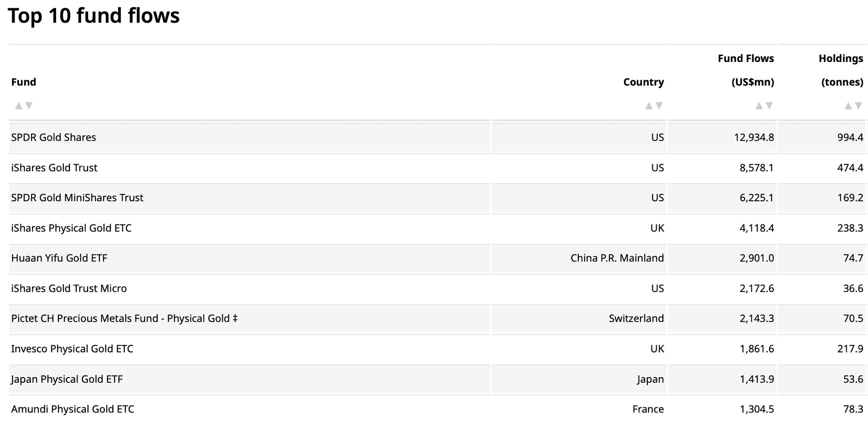Click the Fund Flows (US$mn) header
Image resolution: width=868 pixels, height=427 pixels.
pos(746,70)
